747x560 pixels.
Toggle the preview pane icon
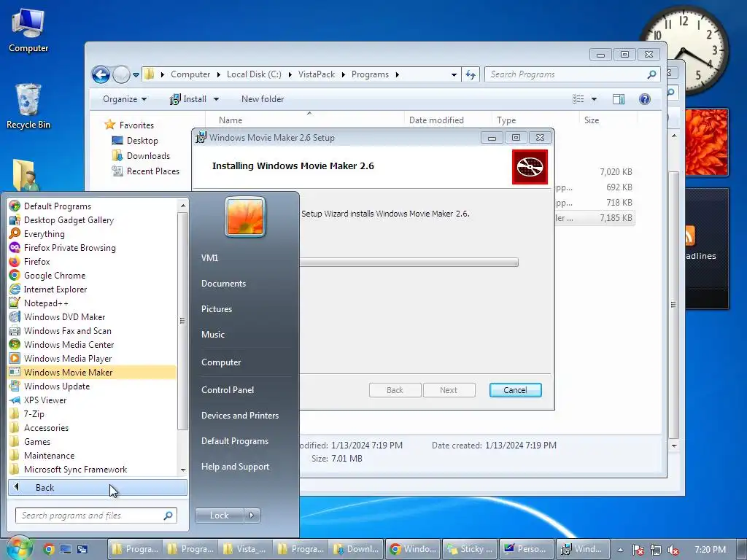(x=619, y=99)
